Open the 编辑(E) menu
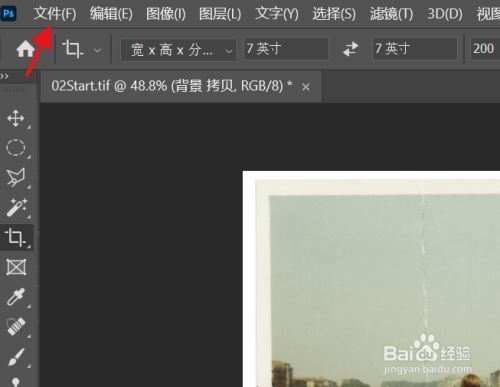 coord(111,14)
